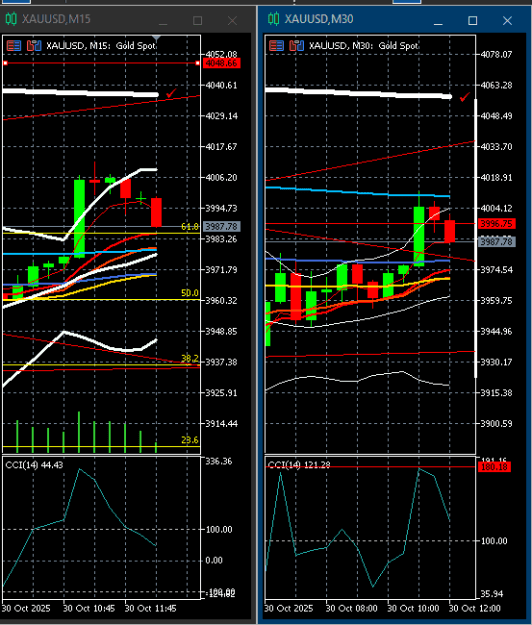Click the 30 Oct 08:00 time label
The height and width of the screenshot is (625, 532).
(x=351, y=609)
